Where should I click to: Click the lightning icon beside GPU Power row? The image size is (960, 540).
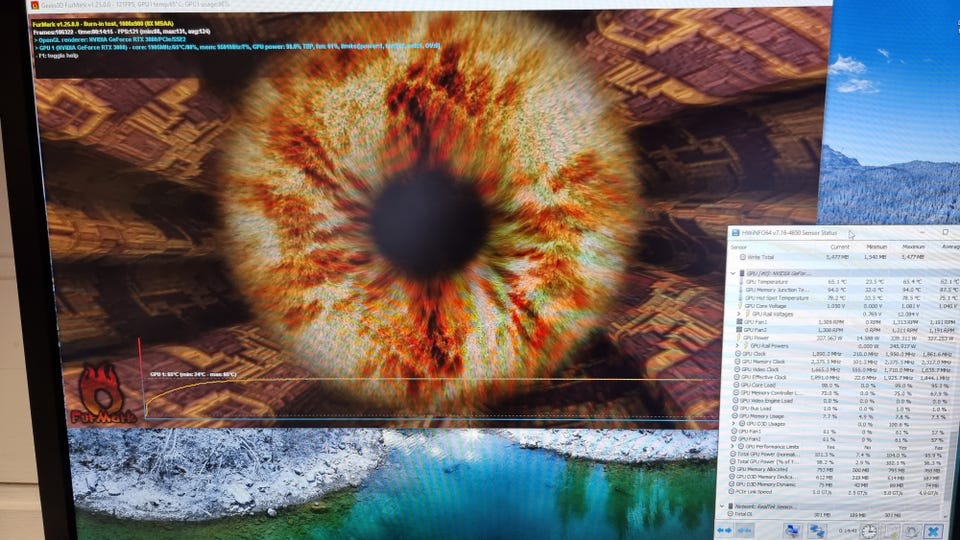[x=739, y=337]
